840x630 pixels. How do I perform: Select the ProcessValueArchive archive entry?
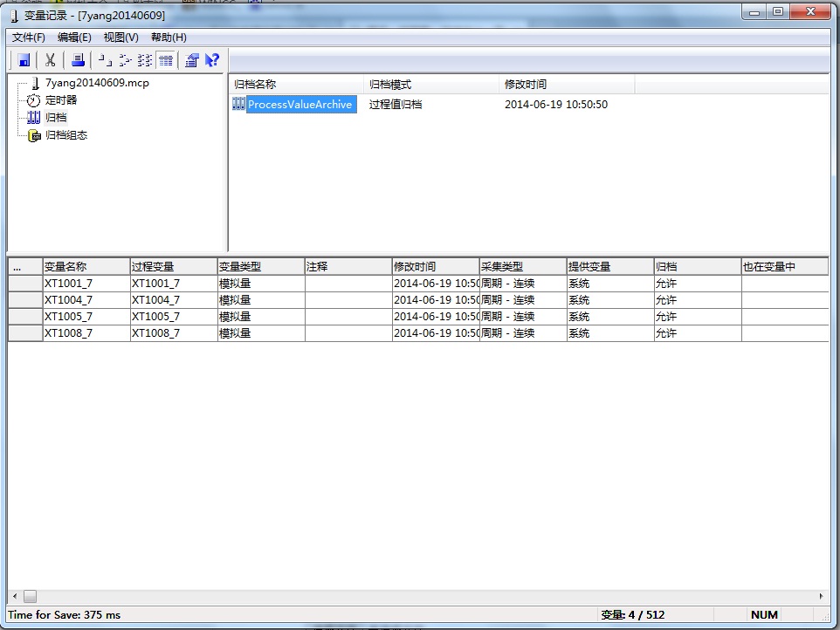pyautogui.click(x=300, y=105)
